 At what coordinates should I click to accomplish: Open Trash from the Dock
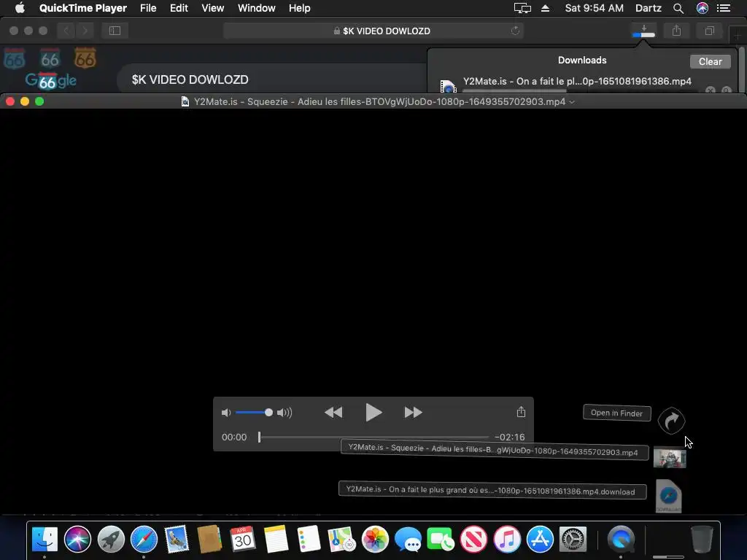point(702,539)
